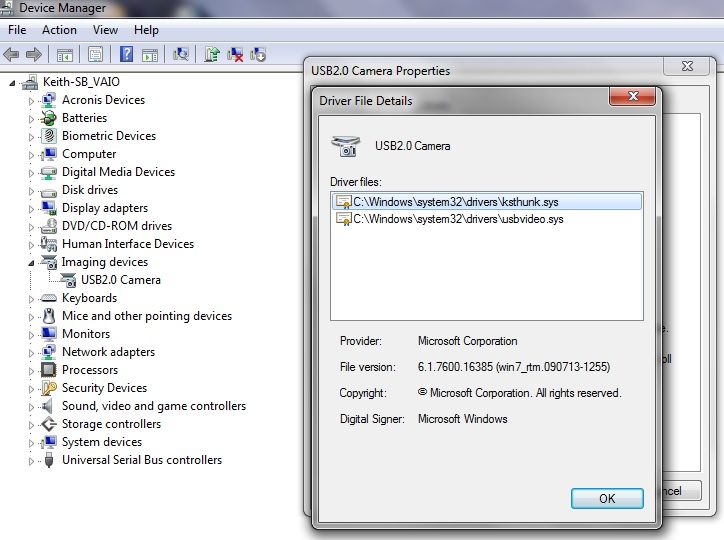Click OK in Driver File Details

(x=606, y=498)
